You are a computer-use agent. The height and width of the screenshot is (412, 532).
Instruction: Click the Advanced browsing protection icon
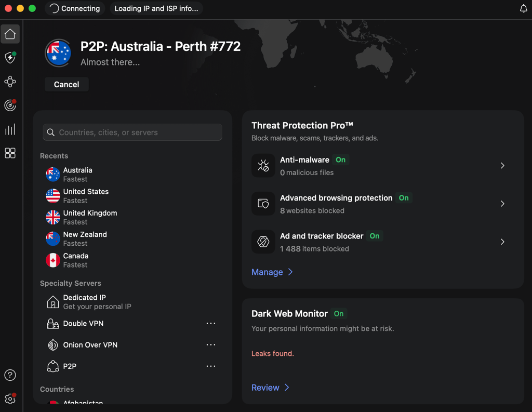point(263,204)
